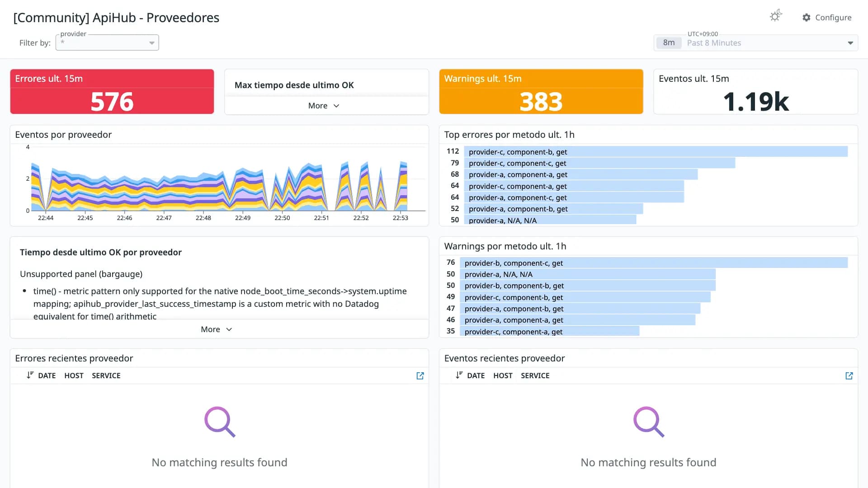The width and height of the screenshot is (868, 488).
Task: Click the Eventos ult. 15m value 1.19k
Action: pyautogui.click(x=755, y=101)
